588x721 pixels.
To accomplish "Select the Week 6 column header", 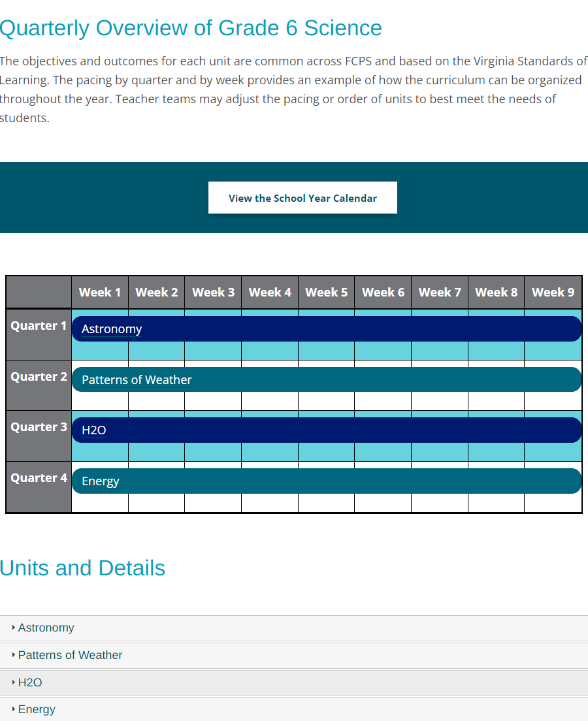I will 383,293.
